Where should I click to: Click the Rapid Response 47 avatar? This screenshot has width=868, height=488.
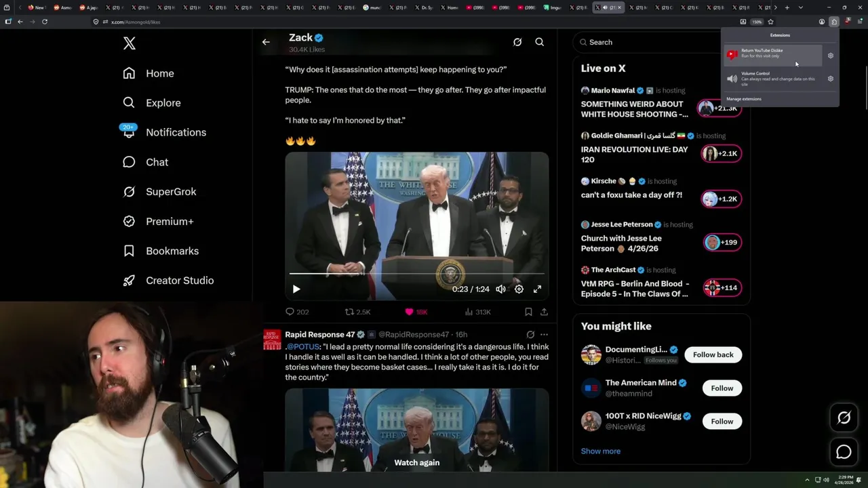coord(272,339)
